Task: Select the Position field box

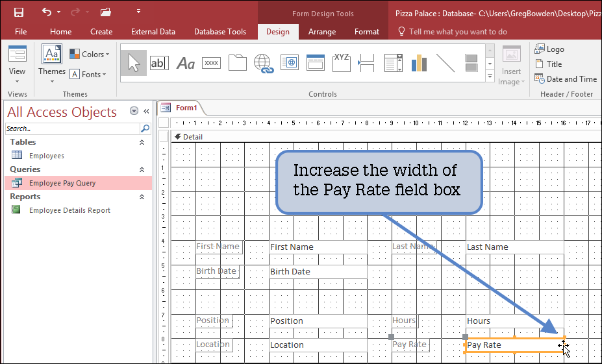Action: pyautogui.click(x=318, y=321)
